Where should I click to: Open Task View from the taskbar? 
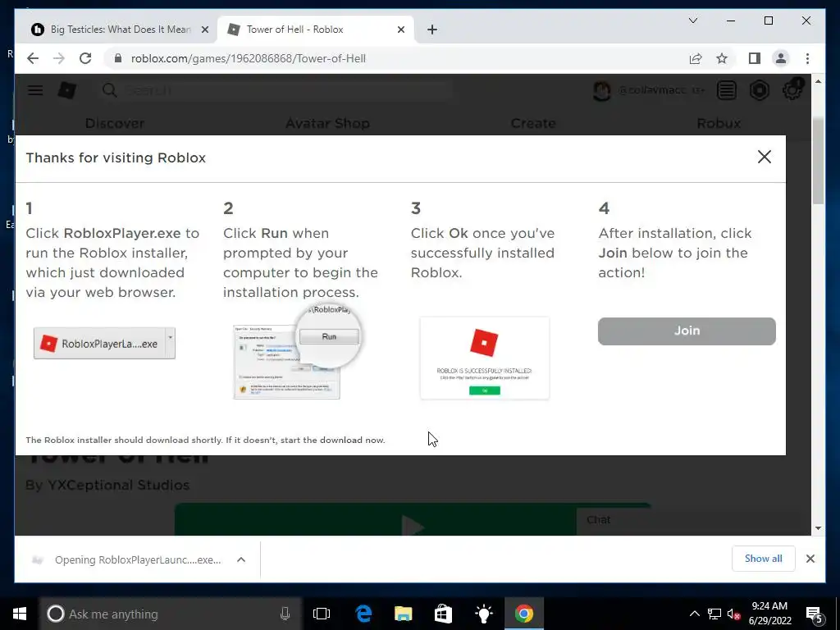(x=322, y=614)
